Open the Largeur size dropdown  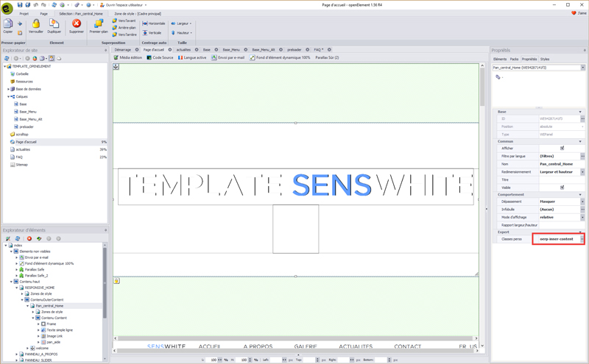(181, 24)
